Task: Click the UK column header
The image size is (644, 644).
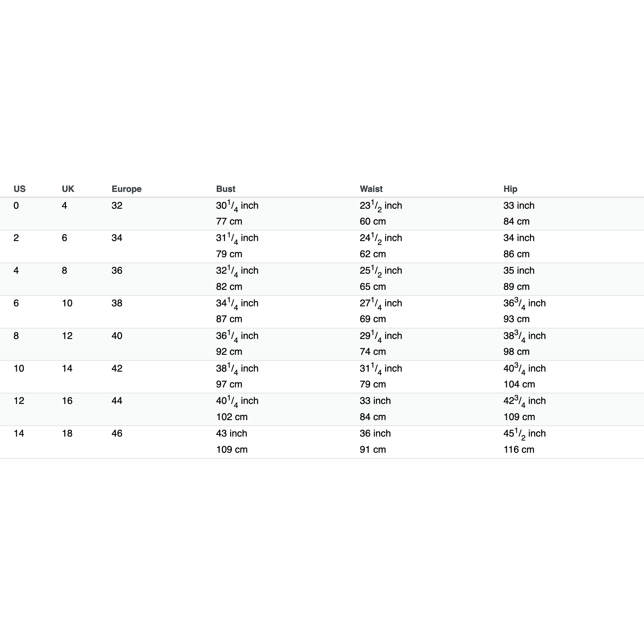Action: coord(68,189)
